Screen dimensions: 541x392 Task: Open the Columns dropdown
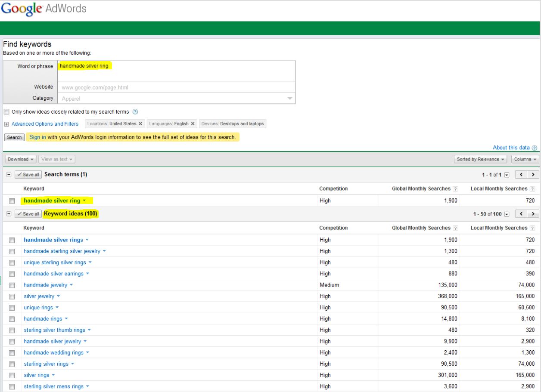point(525,159)
